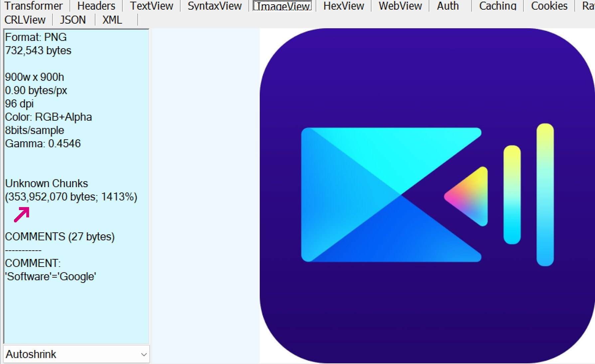Show the WebView tab
Screen dimensions: 595x364
click(x=400, y=6)
